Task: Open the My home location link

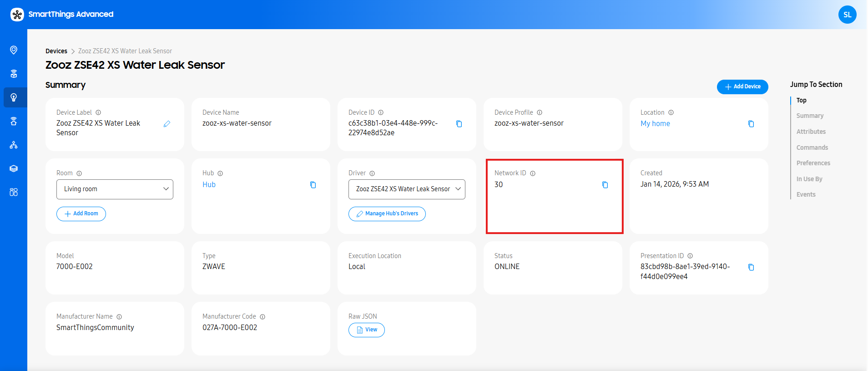Action: point(655,123)
